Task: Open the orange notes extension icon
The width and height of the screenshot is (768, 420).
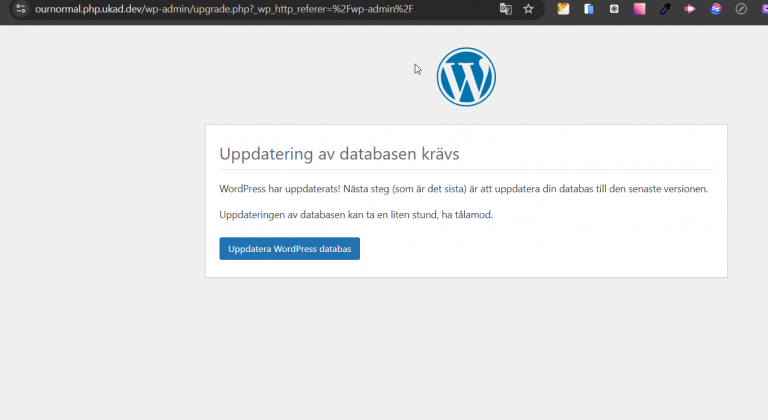Action: (563, 9)
